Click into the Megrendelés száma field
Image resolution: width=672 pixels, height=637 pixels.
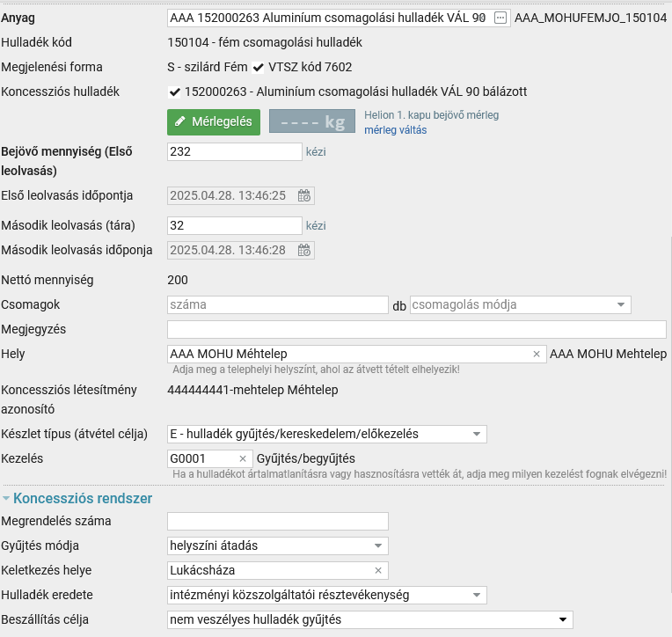(278, 521)
